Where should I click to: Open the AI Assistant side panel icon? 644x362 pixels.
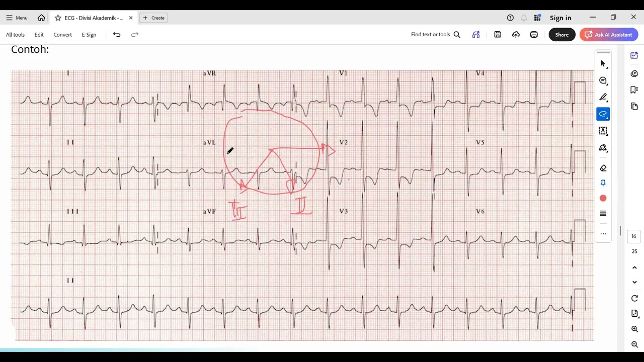634,55
